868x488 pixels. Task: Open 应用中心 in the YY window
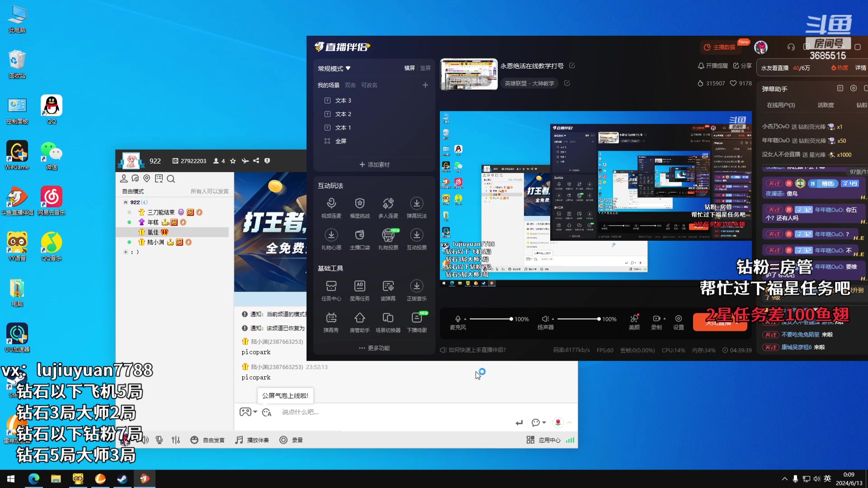click(544, 440)
